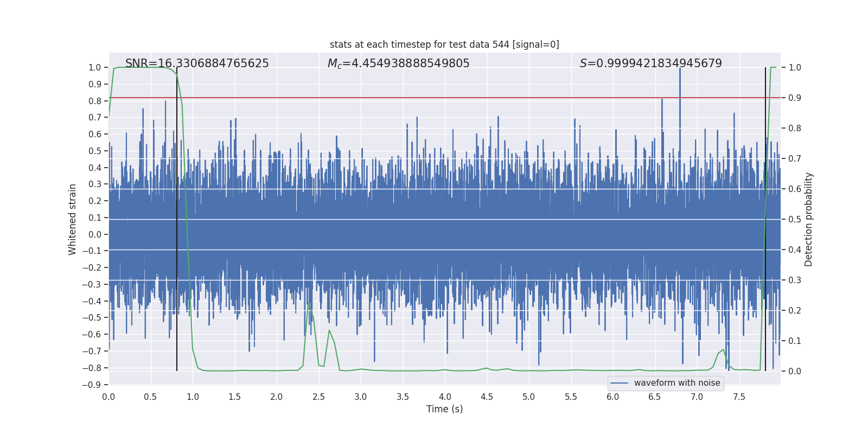This screenshot has height=434, width=868.
Task: Click the 4.0 tick label on time axis
Action: tap(445, 397)
